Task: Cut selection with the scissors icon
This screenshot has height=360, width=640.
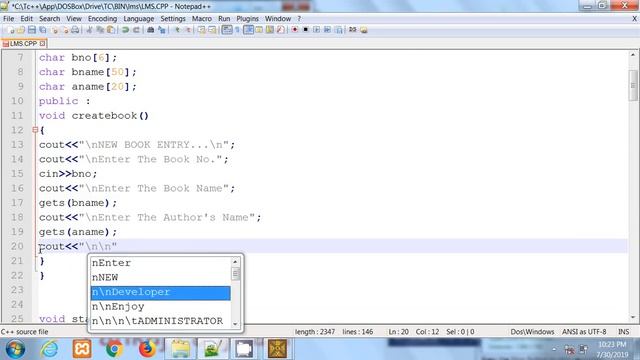Action: click(x=89, y=30)
